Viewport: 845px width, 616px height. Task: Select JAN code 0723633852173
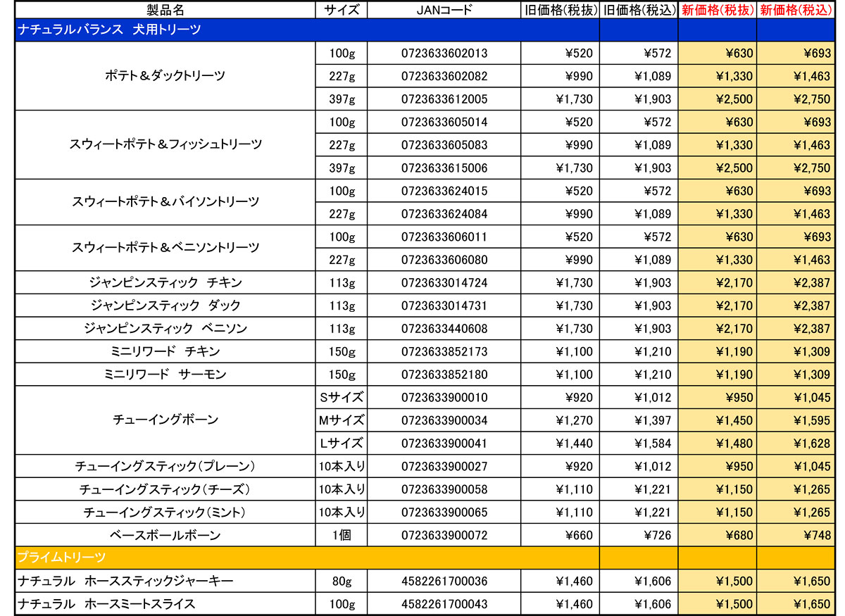click(x=444, y=351)
